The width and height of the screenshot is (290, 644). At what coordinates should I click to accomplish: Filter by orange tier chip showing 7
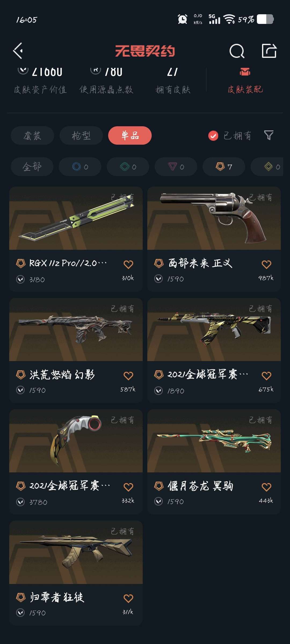coord(224,167)
